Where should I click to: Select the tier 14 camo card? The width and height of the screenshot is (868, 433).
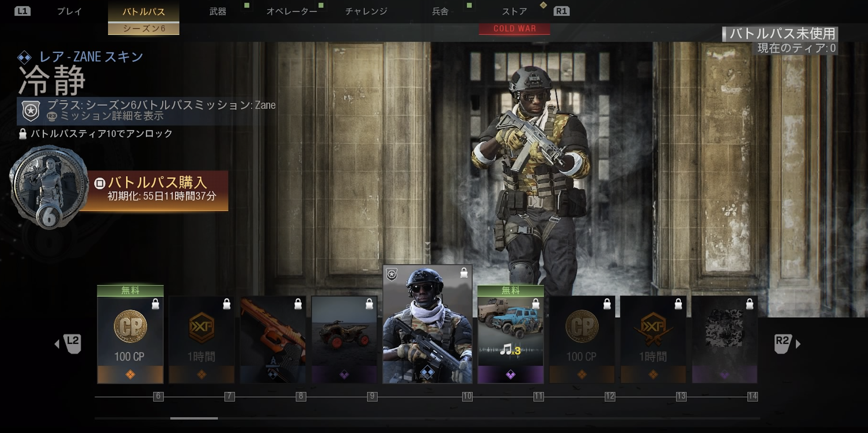pyautogui.click(x=724, y=339)
